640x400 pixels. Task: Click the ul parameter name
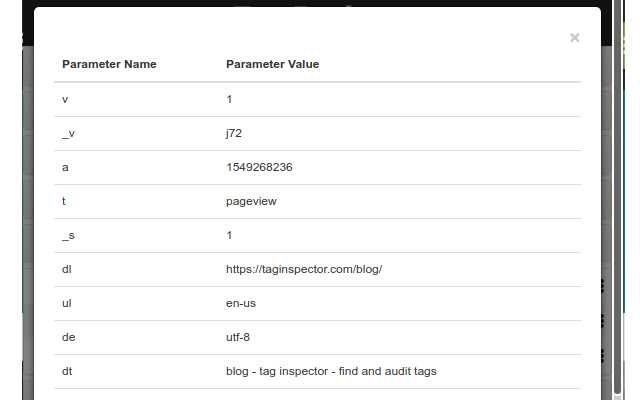[67, 303]
